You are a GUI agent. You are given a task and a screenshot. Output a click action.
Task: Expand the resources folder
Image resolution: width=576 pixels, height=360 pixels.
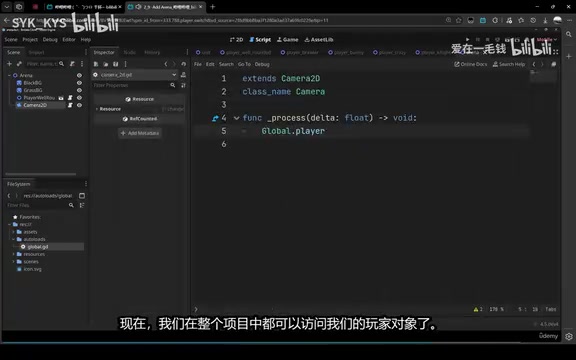tap(14, 254)
